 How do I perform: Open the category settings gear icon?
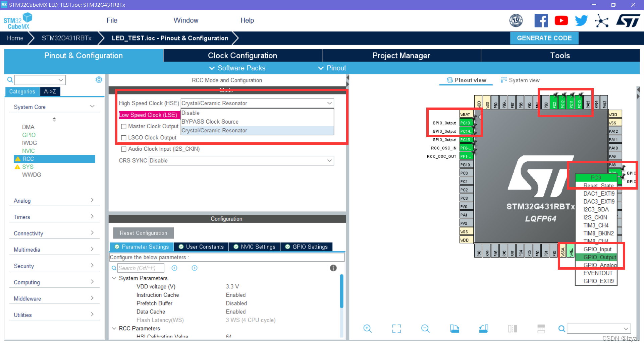99,80
